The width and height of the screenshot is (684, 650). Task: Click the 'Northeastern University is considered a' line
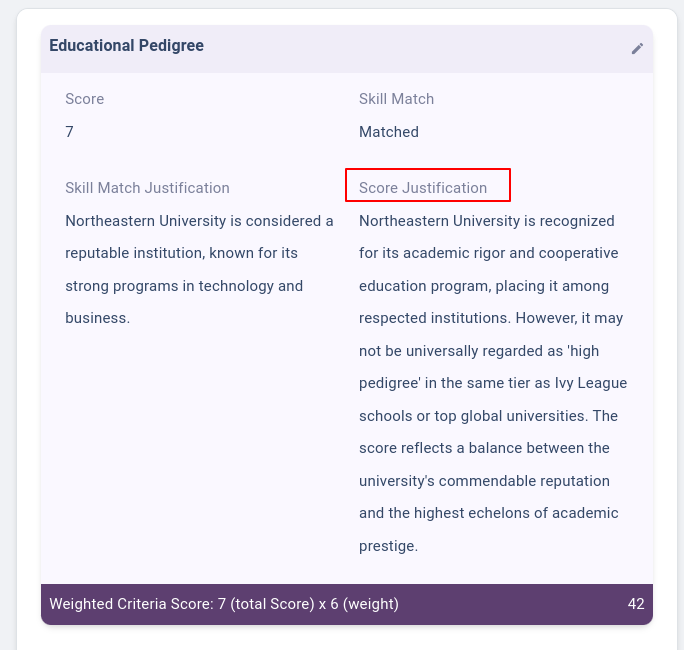[199, 221]
